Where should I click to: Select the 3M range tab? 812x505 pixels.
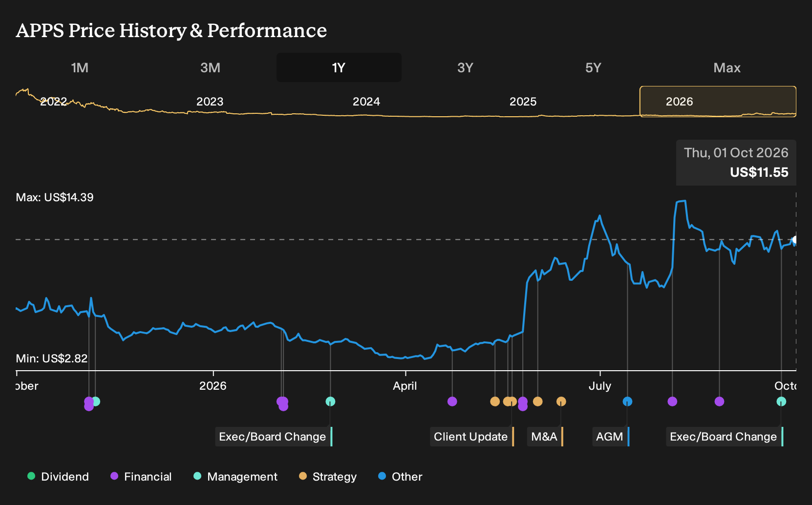(210, 67)
